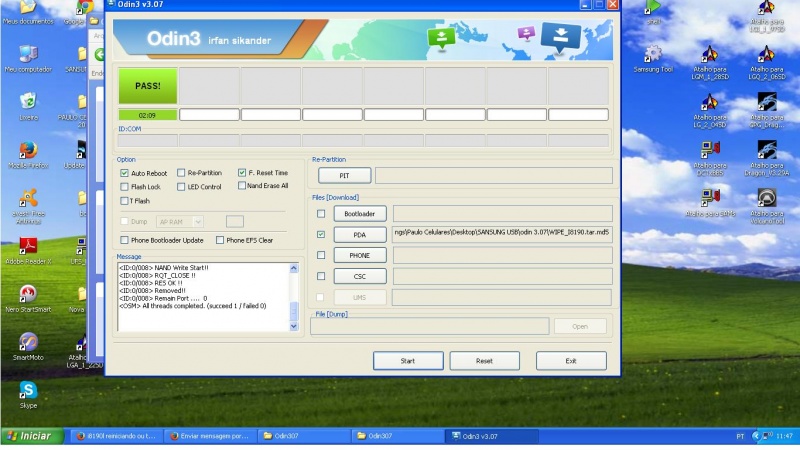Open Meu computador desktop icon
Screen dimensions: 800x450
coord(28,59)
